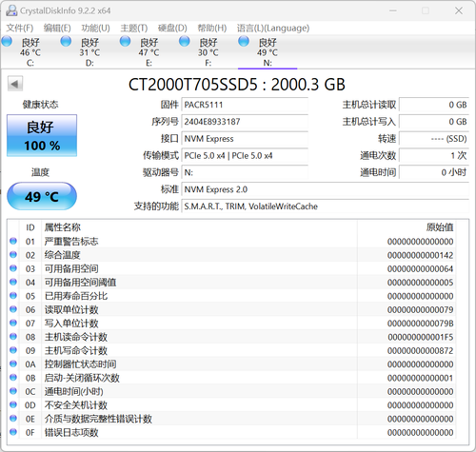Click the serial number field 2404E8933187
The height and width of the screenshot is (452, 476).
(245, 122)
